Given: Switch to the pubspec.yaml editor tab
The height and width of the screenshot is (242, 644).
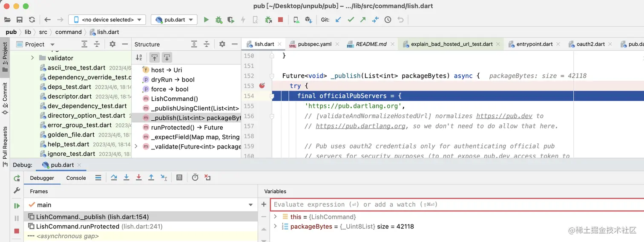Looking at the screenshot, I should 314,44.
